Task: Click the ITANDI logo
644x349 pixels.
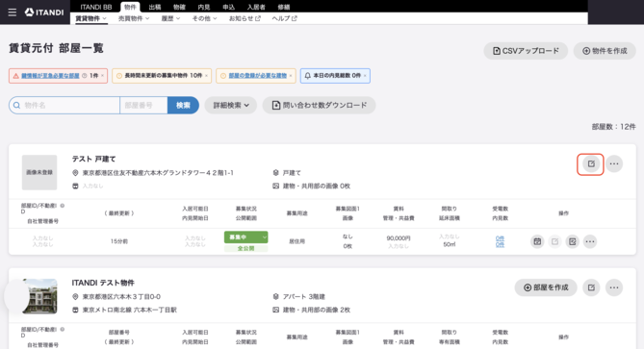Action: pyautogui.click(x=44, y=12)
